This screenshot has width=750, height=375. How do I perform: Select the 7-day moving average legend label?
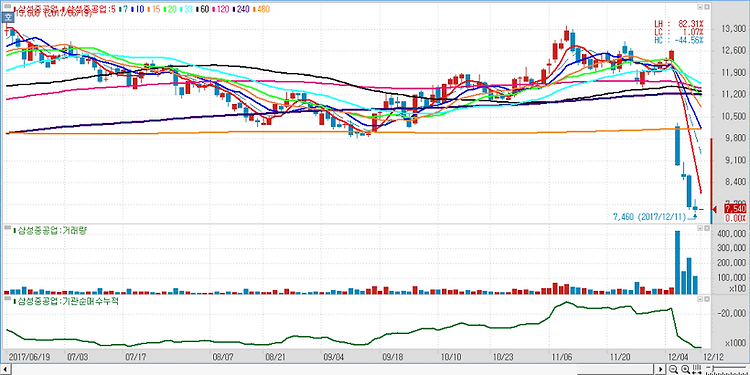click(x=124, y=9)
